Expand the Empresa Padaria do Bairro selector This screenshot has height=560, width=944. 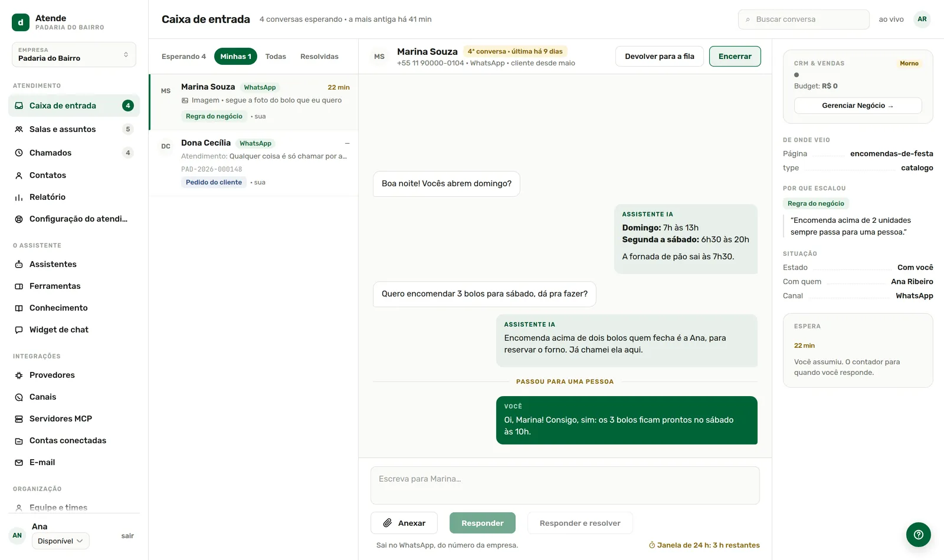click(74, 54)
